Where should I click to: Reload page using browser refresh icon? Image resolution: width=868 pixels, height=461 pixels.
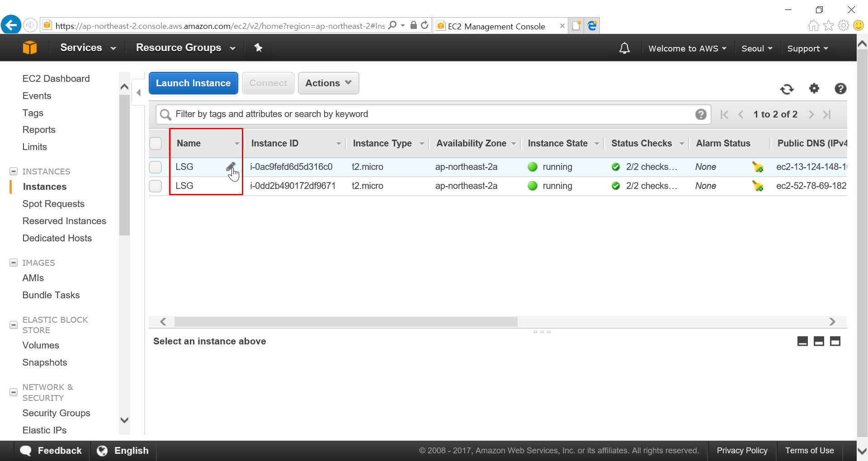click(424, 25)
